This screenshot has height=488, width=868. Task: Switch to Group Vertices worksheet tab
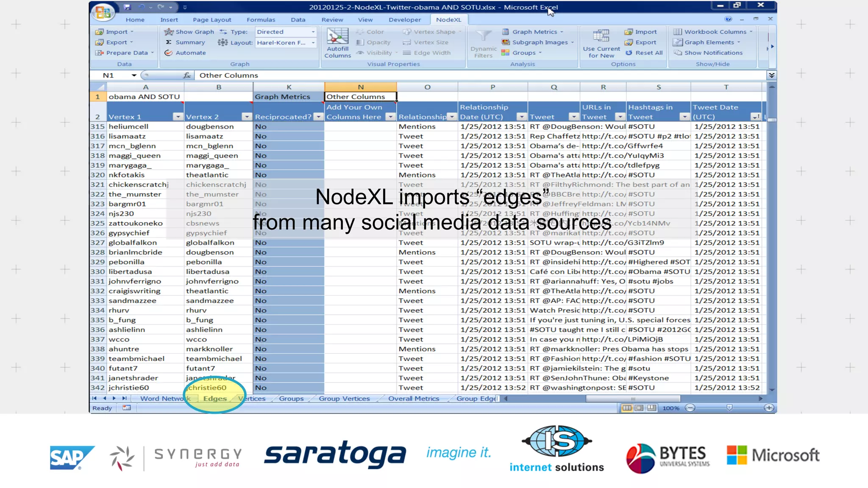point(344,399)
